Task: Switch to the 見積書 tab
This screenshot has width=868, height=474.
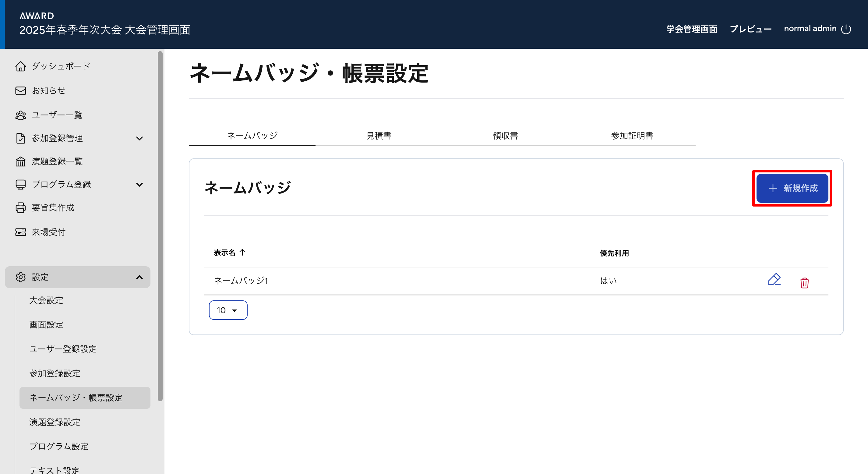Action: coord(379,136)
